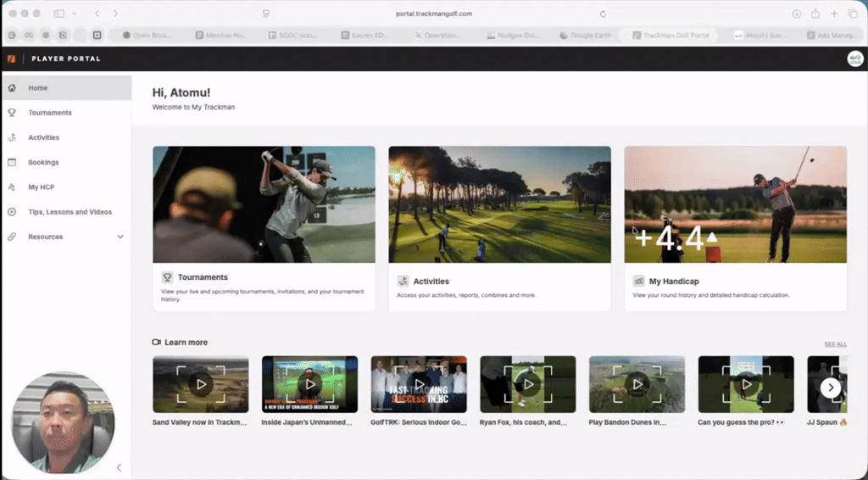Click the Safari share icon

tap(815, 14)
